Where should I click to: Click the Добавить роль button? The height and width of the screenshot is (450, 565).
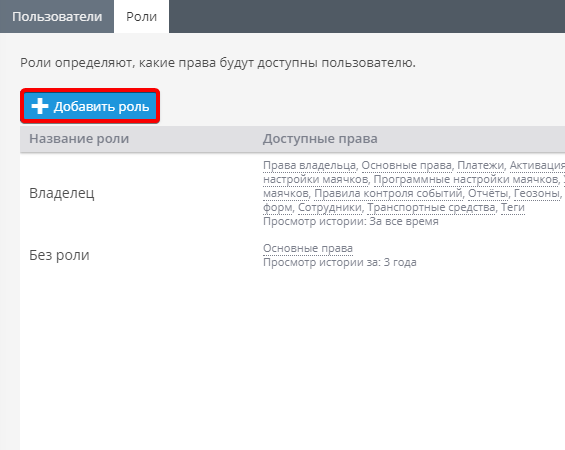[x=90, y=106]
